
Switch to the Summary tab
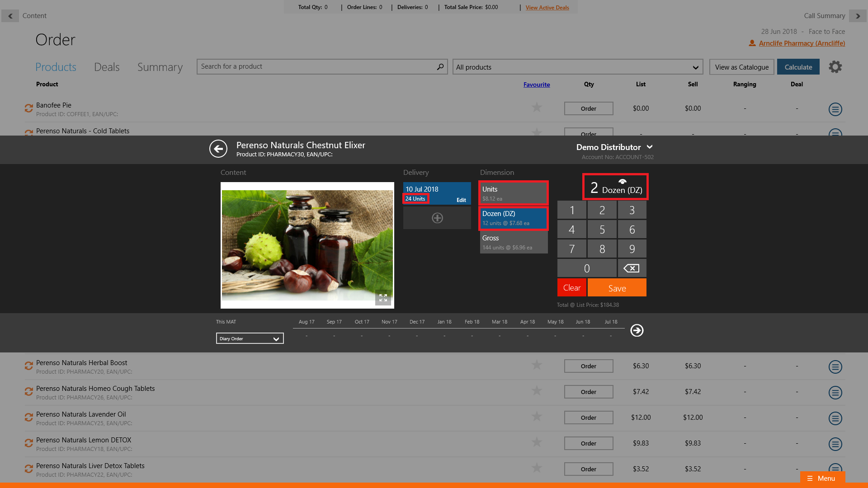click(x=160, y=67)
